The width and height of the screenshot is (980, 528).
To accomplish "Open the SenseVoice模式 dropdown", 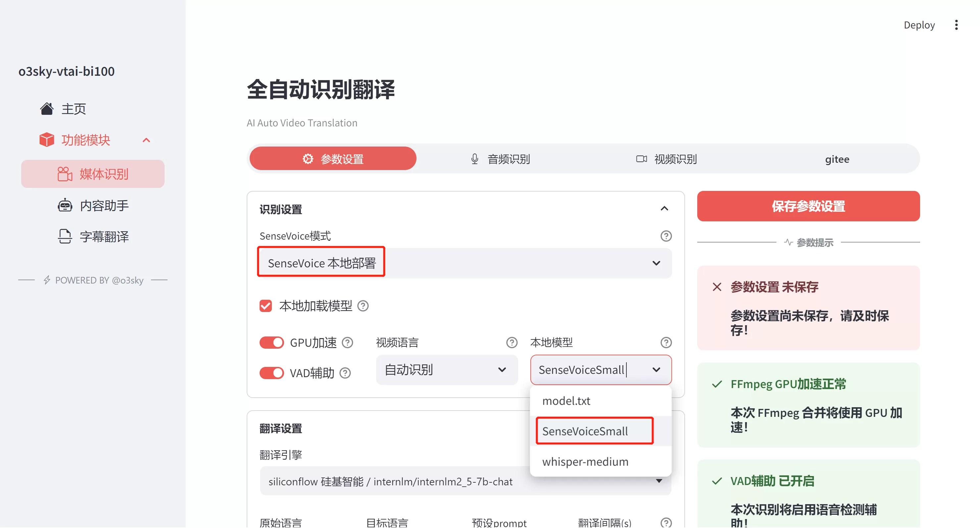I will 464,263.
